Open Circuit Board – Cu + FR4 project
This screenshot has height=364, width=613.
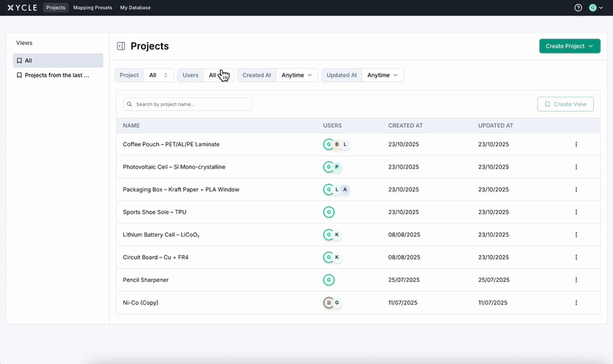pyautogui.click(x=156, y=257)
